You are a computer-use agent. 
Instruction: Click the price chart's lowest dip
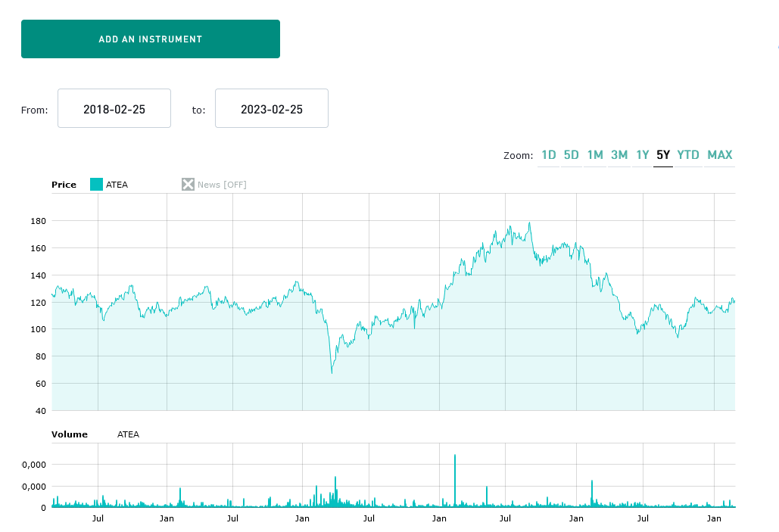[x=332, y=372]
